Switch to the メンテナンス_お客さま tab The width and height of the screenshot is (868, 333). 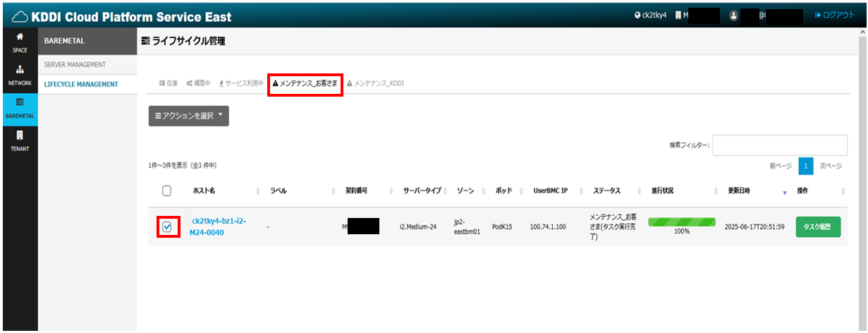pyautogui.click(x=305, y=83)
